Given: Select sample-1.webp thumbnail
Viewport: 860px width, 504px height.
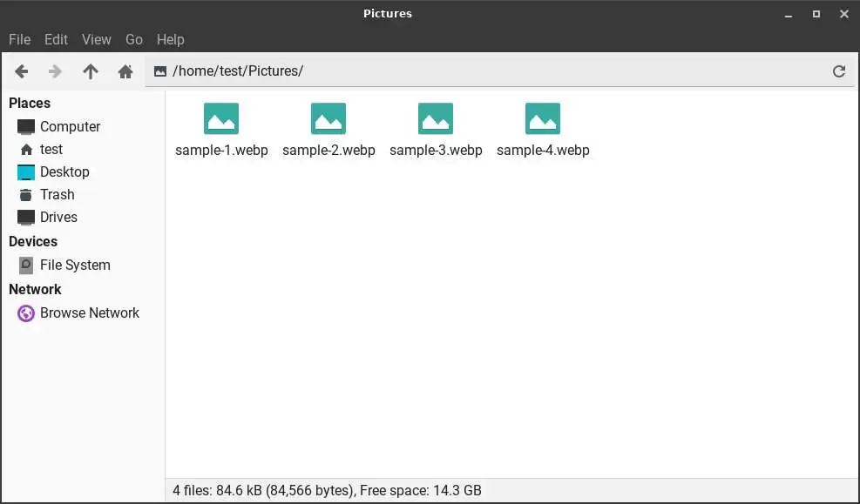Looking at the screenshot, I should (221, 118).
